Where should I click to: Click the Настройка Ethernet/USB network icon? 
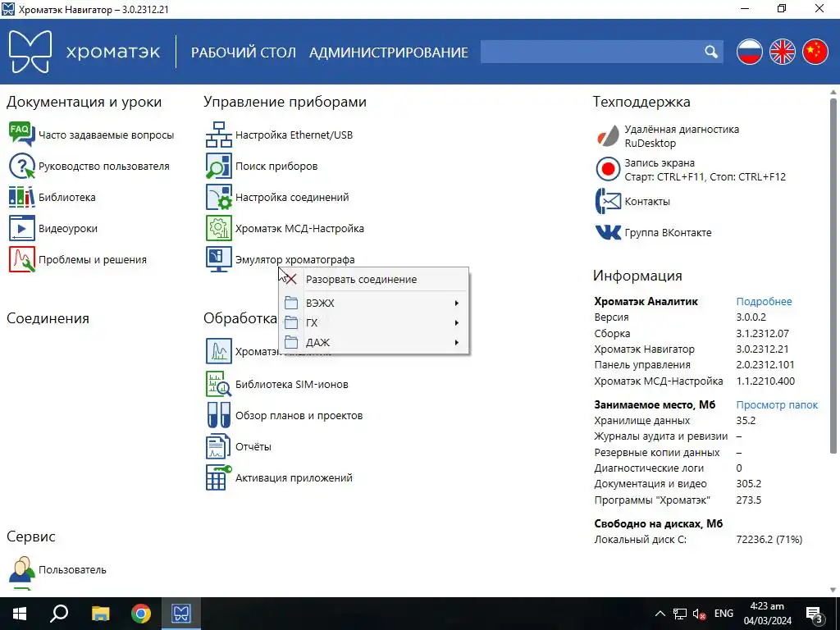tap(218, 135)
